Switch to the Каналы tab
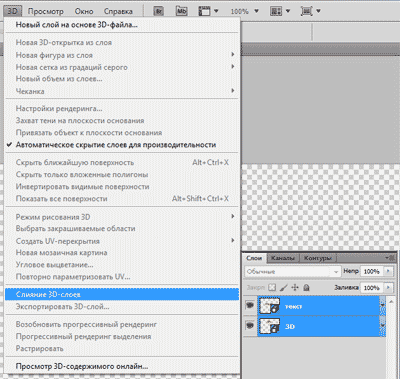The image size is (400, 379). point(283,258)
